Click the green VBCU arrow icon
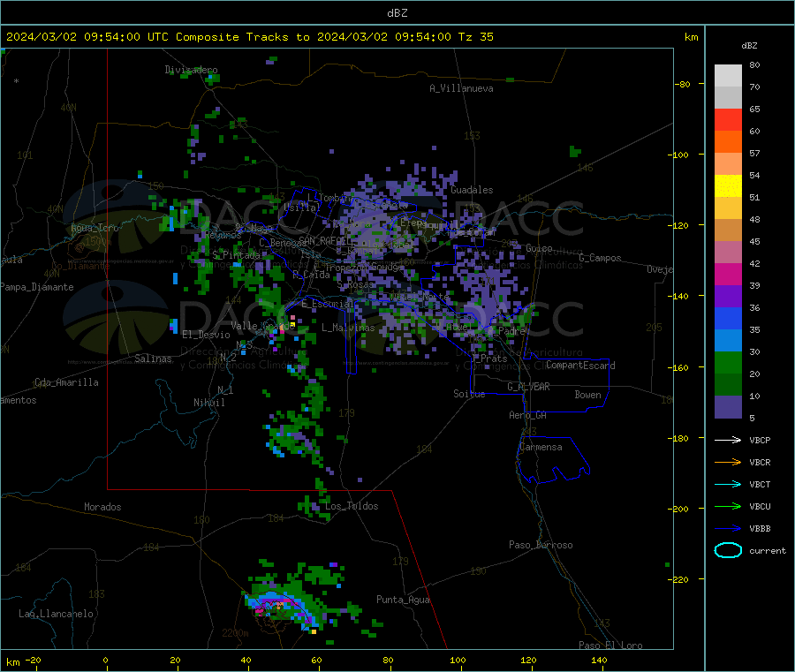Image resolution: width=795 pixels, height=672 pixels. (728, 506)
